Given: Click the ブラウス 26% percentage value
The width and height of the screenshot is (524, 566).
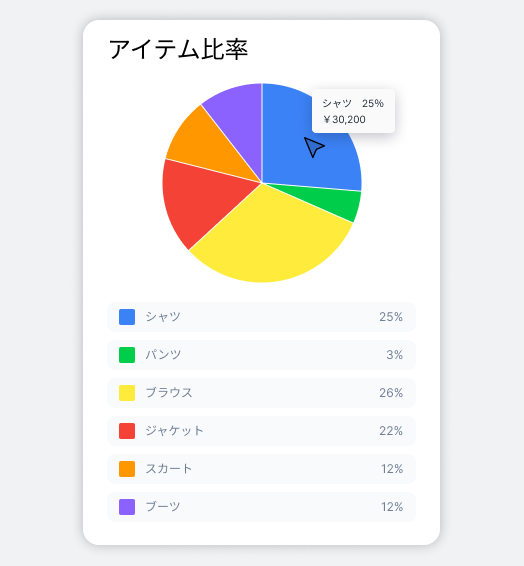Looking at the screenshot, I should pyautogui.click(x=391, y=393).
